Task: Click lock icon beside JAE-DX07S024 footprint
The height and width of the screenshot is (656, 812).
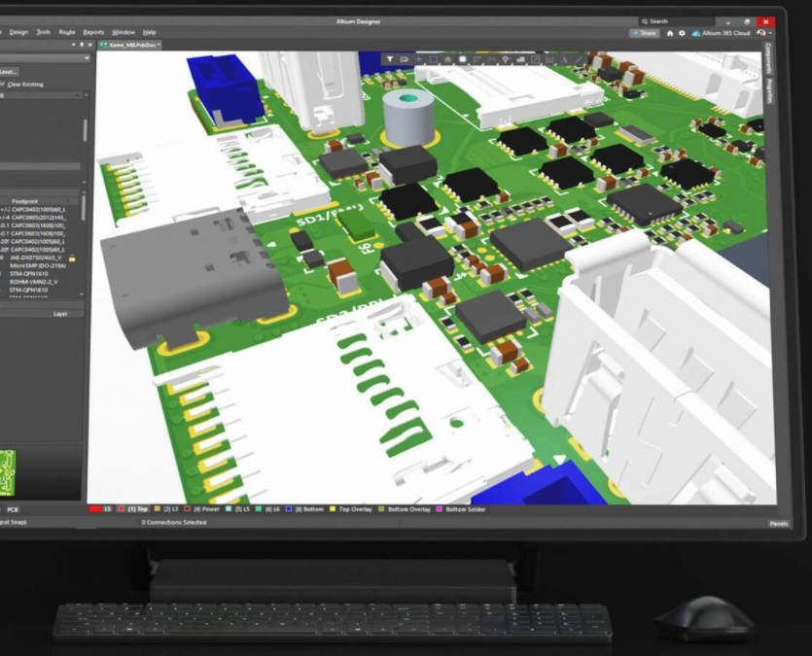Action: [72, 258]
